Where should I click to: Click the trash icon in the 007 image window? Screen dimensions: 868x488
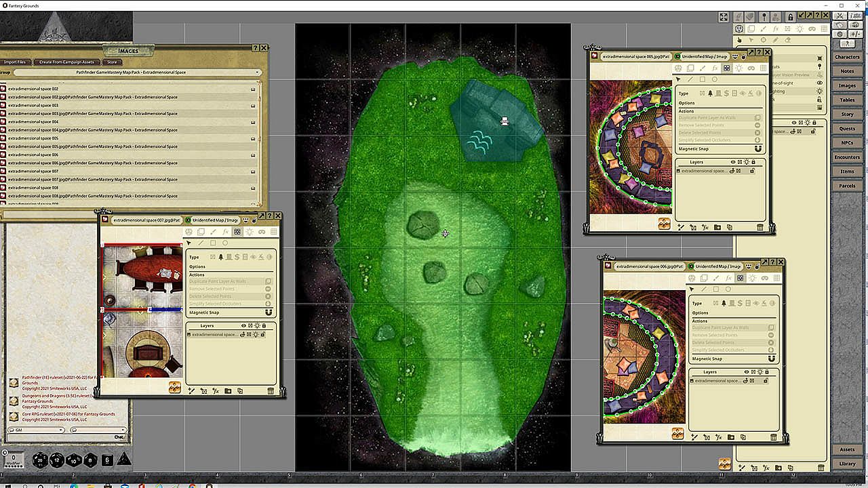[271, 391]
